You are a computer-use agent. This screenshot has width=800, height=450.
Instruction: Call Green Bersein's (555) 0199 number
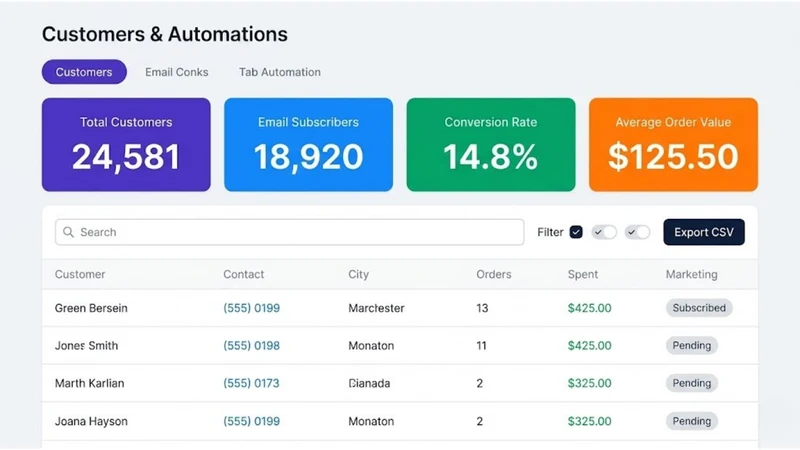(251, 308)
